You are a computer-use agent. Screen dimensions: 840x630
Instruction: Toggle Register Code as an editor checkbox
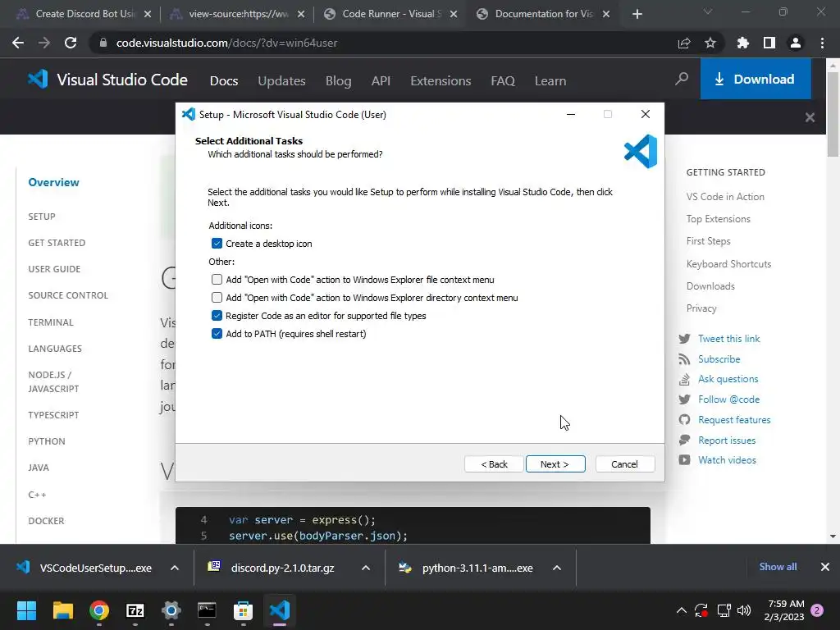[x=217, y=316]
